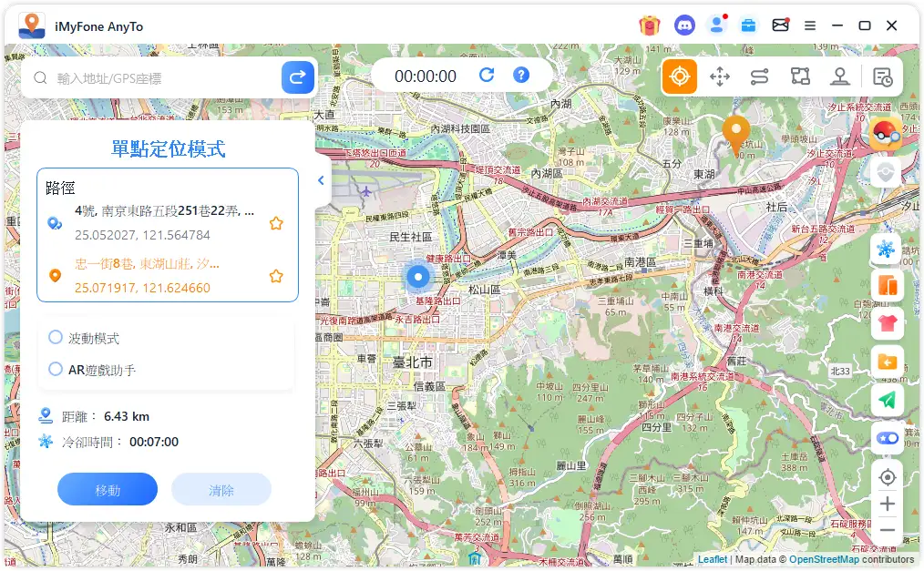The width and height of the screenshot is (924, 571).
Task: Open the snowflake cooldown timer icon
Action: (x=887, y=249)
